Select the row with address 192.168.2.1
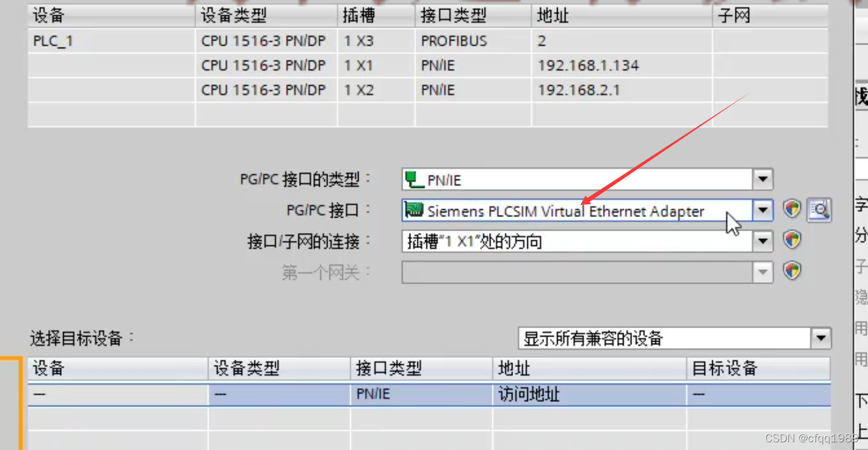The width and height of the screenshot is (868, 450). point(428,90)
